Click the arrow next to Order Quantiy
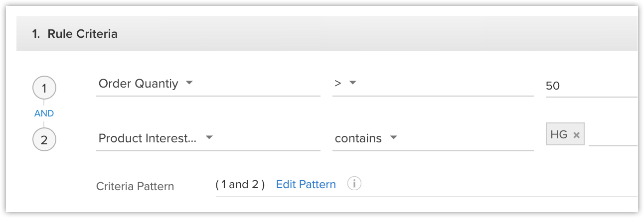The height and width of the screenshot is (218, 644). point(189,83)
